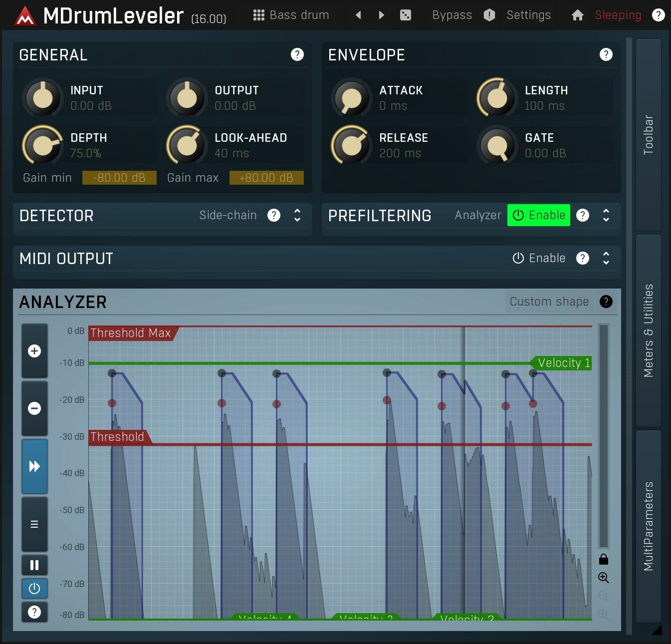The width and height of the screenshot is (671, 644).
Task: Pause the Analyzer display
Action: [34, 565]
